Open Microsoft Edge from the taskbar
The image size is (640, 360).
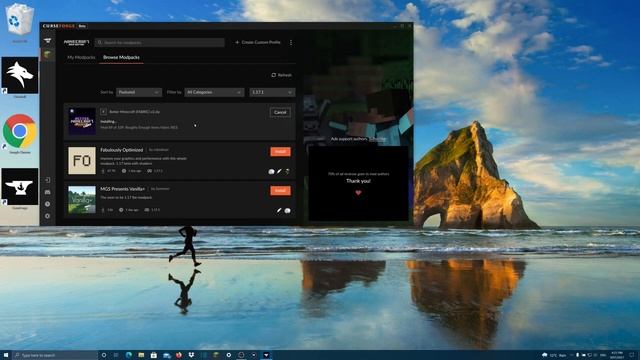(129, 355)
